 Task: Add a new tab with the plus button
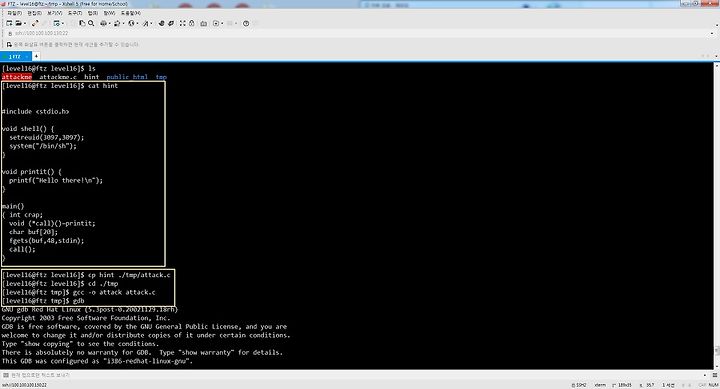(x=36, y=56)
